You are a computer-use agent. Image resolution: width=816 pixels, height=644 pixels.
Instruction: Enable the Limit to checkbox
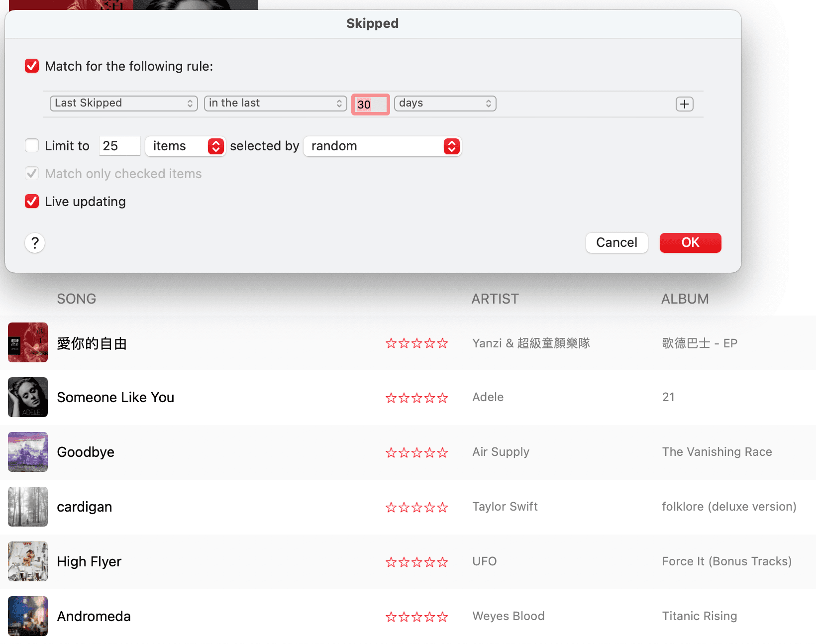point(32,146)
